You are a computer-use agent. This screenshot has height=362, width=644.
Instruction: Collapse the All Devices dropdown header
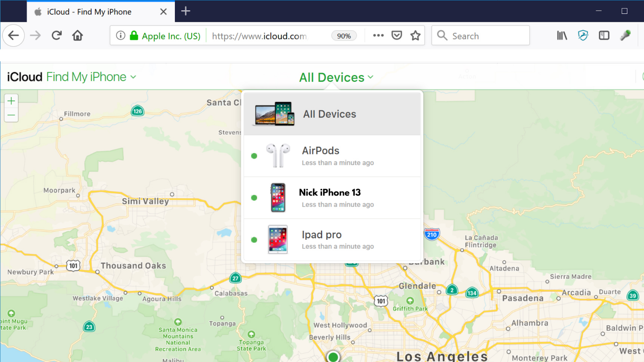pyautogui.click(x=336, y=77)
